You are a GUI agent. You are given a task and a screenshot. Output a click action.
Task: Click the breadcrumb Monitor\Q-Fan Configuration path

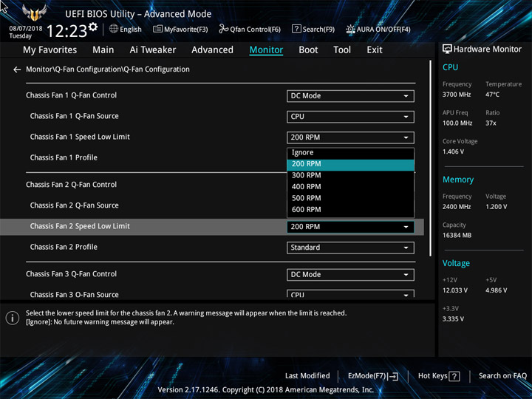108,69
